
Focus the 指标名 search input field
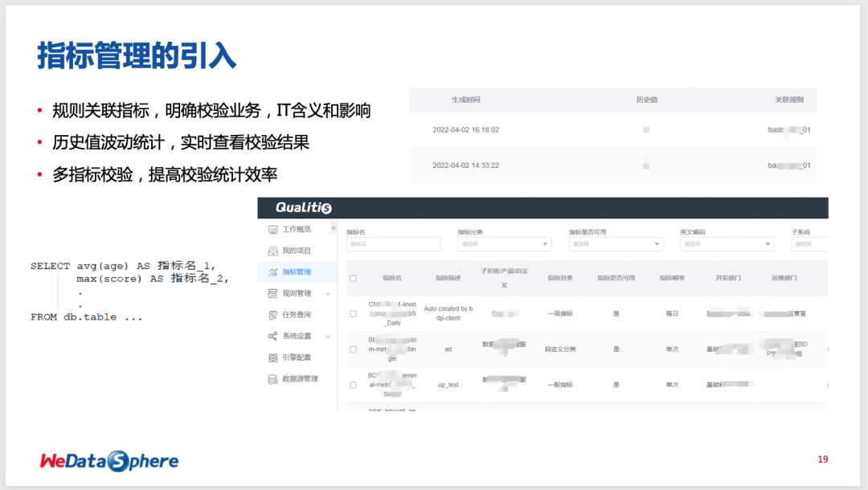pos(393,244)
